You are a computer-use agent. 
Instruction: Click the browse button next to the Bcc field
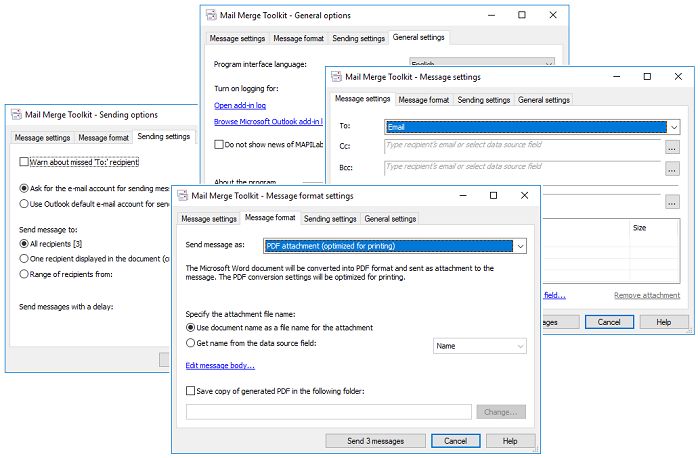pos(672,169)
